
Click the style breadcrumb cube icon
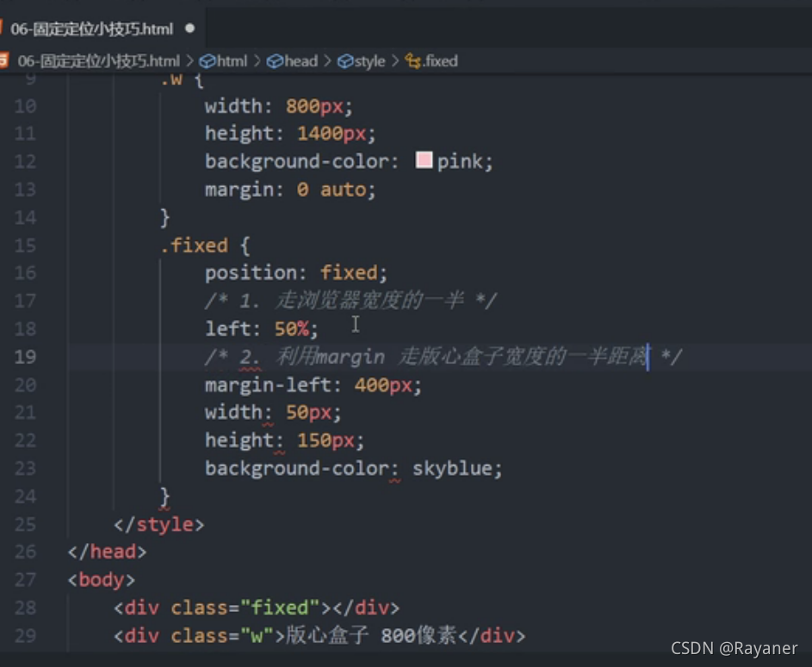[345, 62]
